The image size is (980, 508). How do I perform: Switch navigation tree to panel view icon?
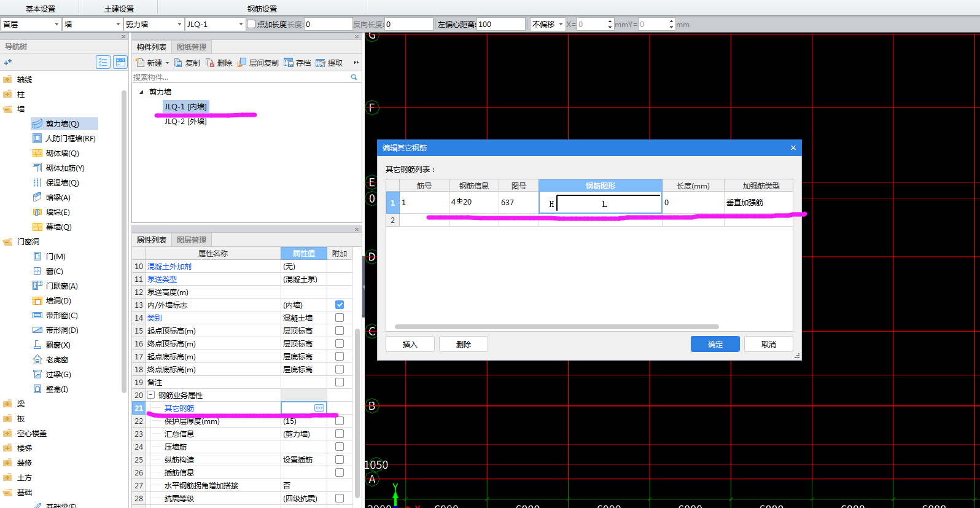(x=120, y=62)
